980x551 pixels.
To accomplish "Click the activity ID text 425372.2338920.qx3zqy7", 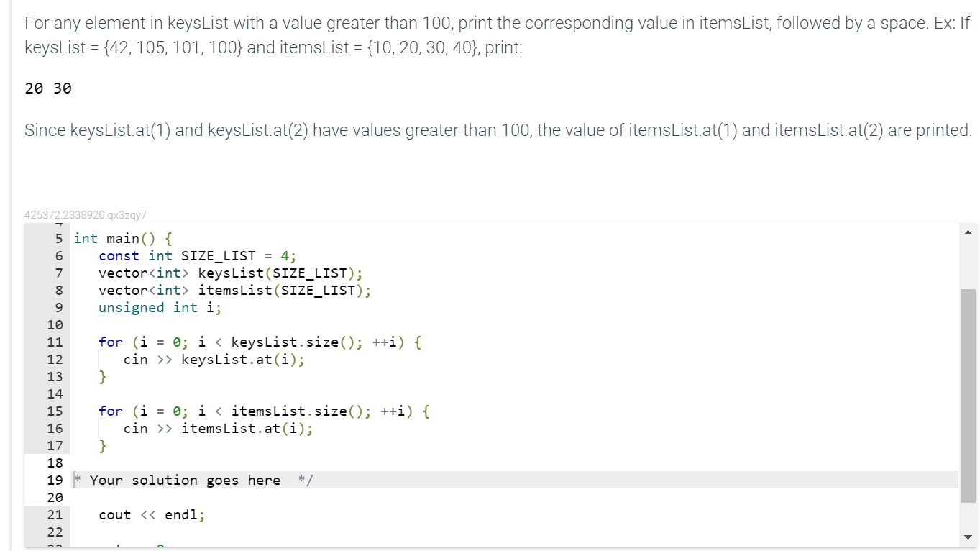I will point(86,214).
